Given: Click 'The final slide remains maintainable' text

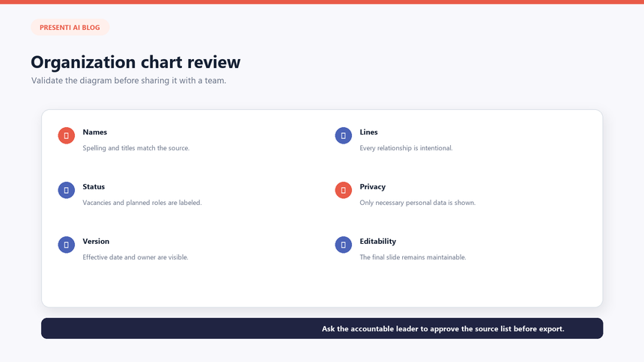Looking at the screenshot, I should coord(413,257).
